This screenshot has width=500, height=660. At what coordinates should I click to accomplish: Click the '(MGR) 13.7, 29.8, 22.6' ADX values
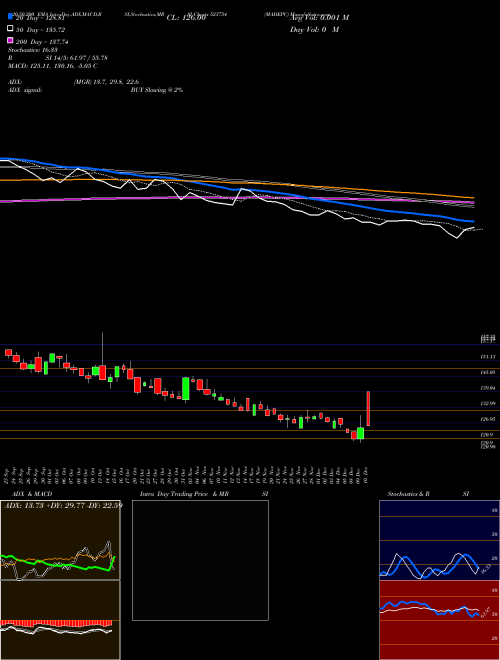click(x=106, y=82)
